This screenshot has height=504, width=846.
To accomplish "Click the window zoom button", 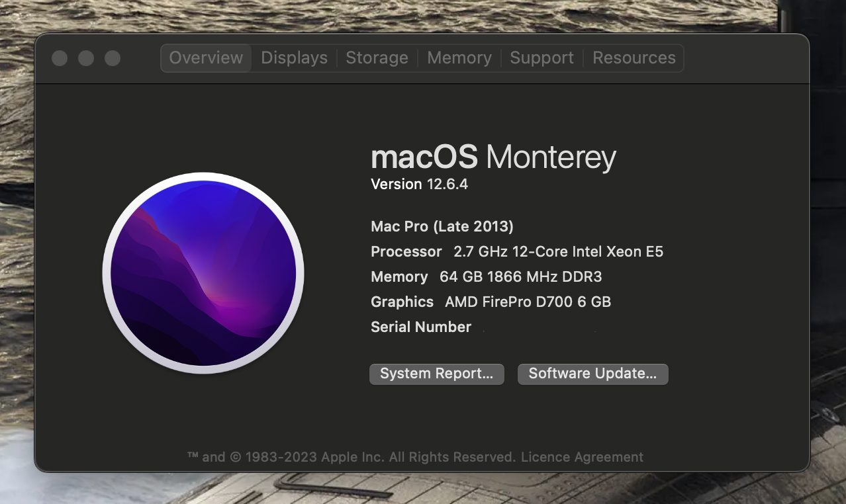I will pos(113,58).
